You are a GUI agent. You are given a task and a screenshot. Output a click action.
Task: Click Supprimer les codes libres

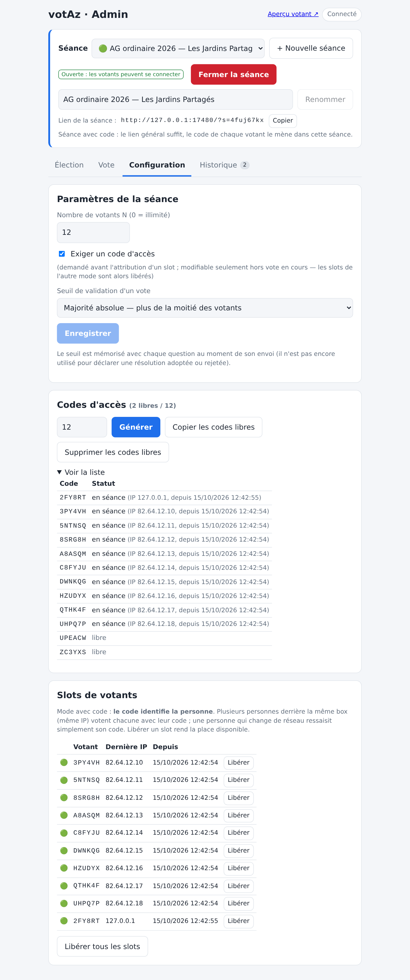(113, 452)
